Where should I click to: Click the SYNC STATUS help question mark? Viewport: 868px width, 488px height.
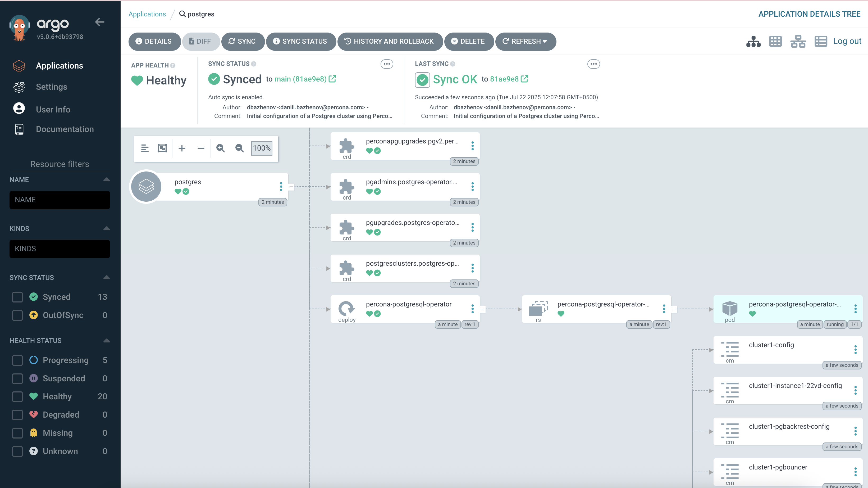(254, 64)
